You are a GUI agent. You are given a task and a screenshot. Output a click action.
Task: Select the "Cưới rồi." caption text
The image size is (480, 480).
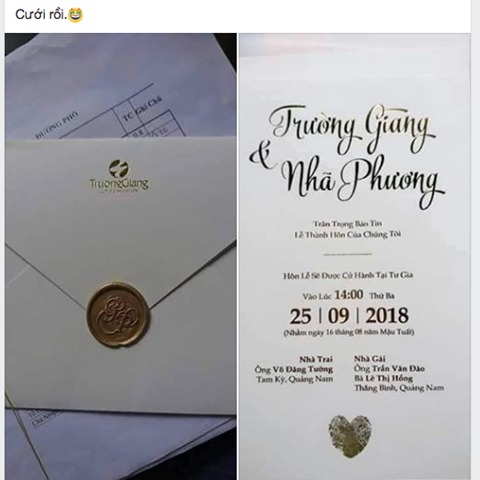point(41,15)
